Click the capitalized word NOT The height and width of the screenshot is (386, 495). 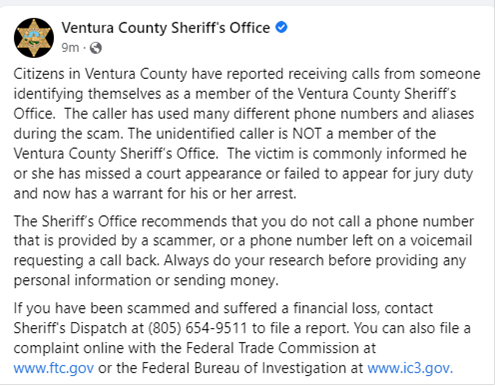[x=307, y=134]
